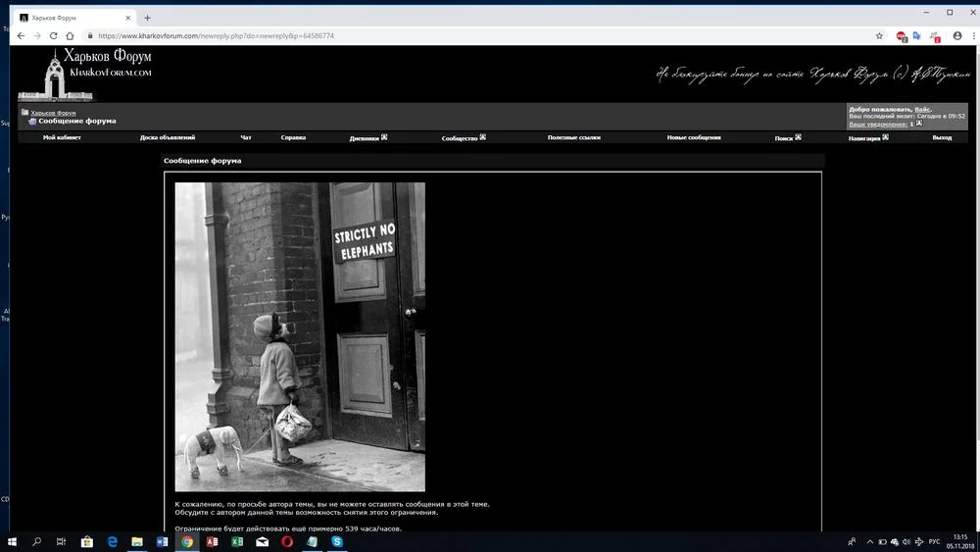
Task: Reload the page with the refresh icon
Action: 53,35
